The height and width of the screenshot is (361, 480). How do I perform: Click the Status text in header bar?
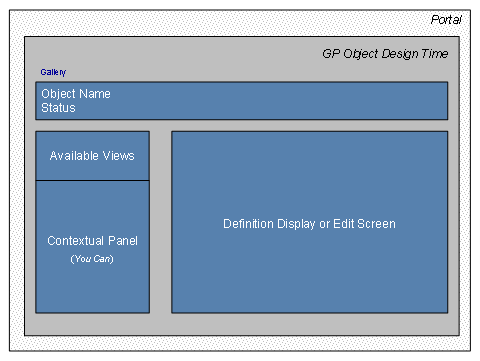pos(58,108)
